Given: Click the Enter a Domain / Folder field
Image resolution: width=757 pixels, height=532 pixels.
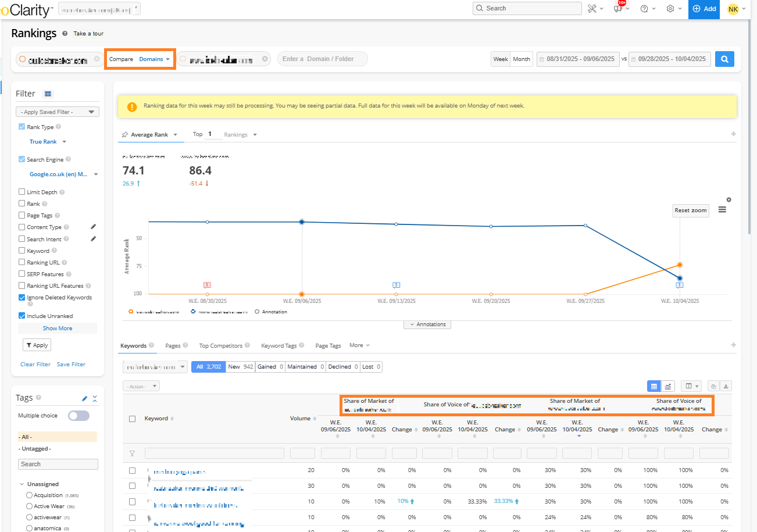Looking at the screenshot, I should coord(322,59).
